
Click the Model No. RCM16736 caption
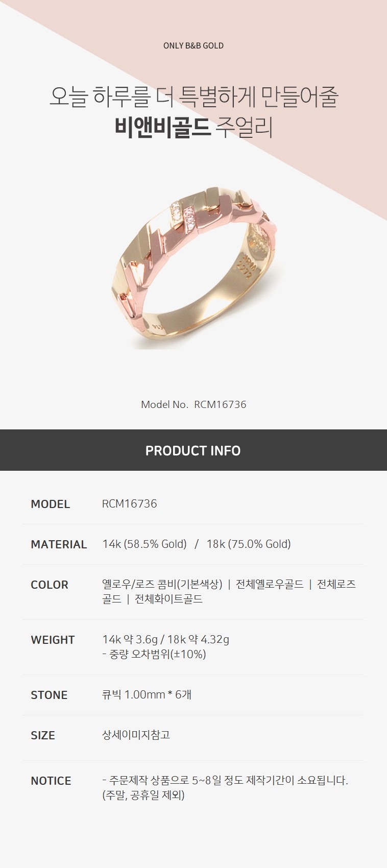[x=194, y=404]
